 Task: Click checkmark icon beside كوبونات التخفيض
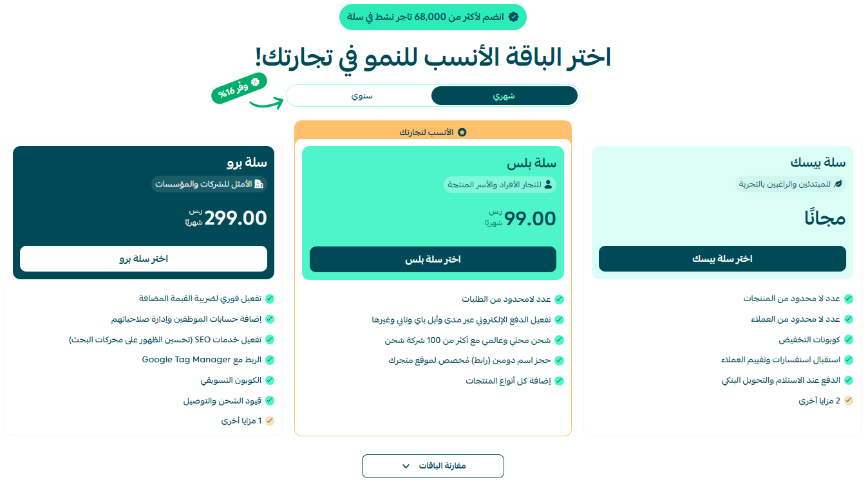point(849,340)
